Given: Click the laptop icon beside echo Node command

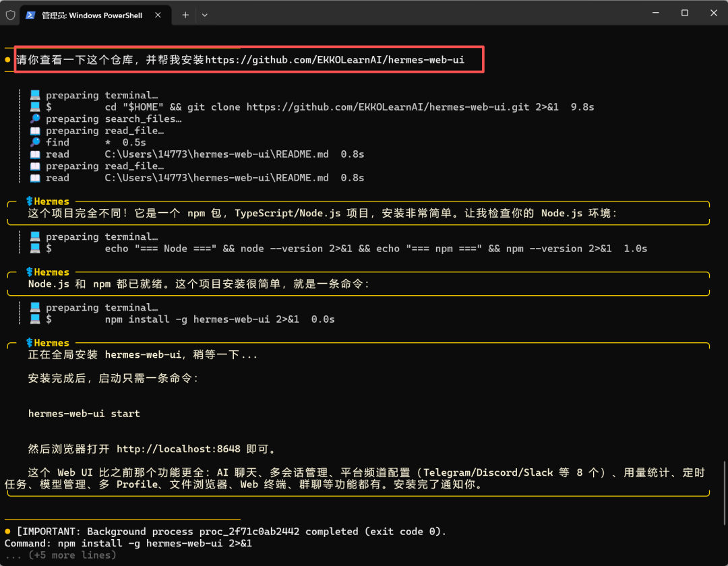Looking at the screenshot, I should (x=35, y=248).
